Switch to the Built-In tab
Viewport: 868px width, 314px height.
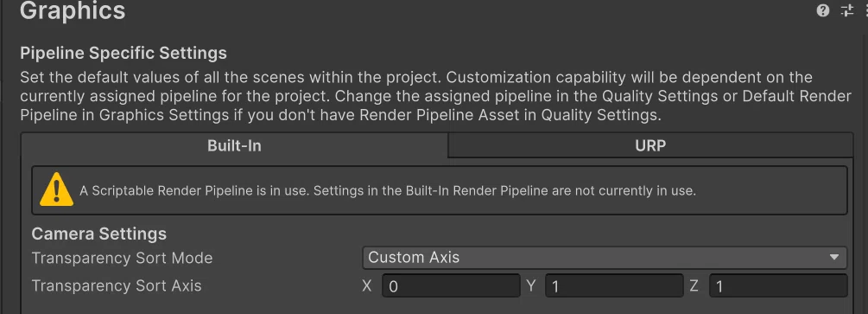tap(234, 146)
